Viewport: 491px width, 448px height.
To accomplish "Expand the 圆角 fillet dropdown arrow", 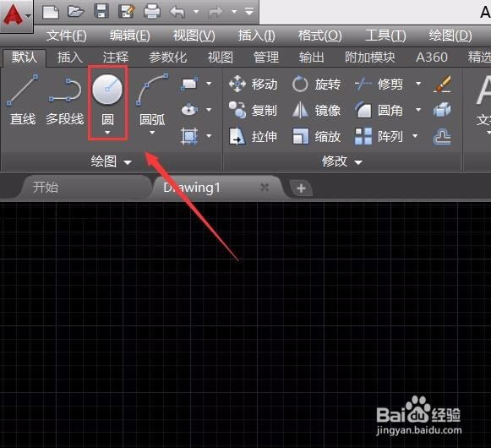I will [418, 110].
